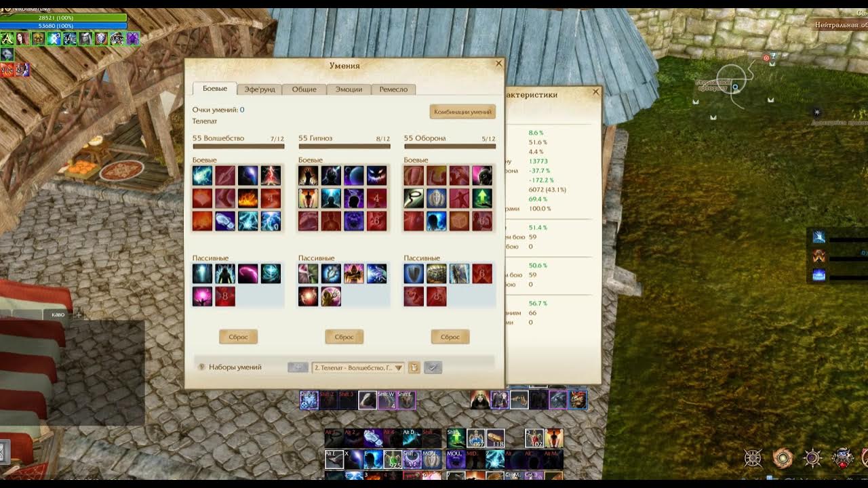Activate the Z lightning skill on hotbar

point(496,460)
